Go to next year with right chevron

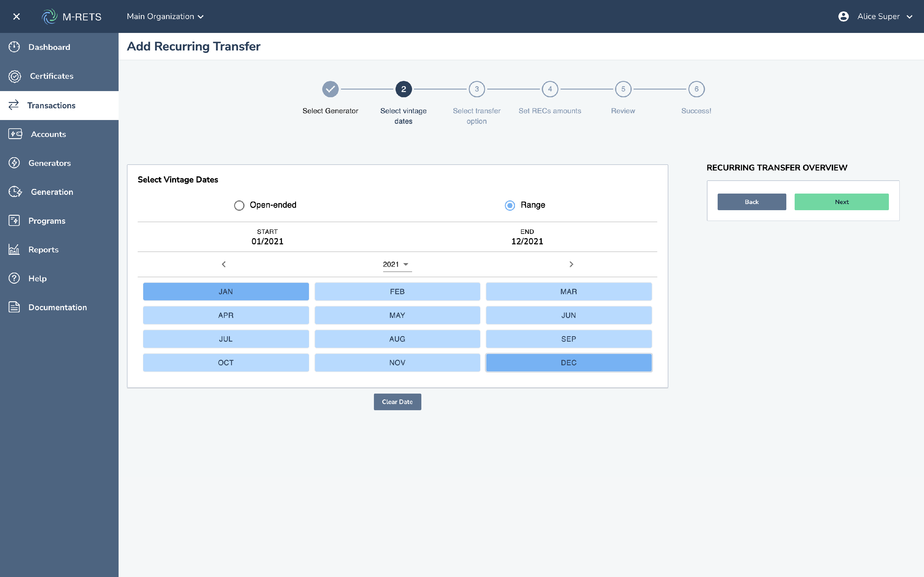571,264
